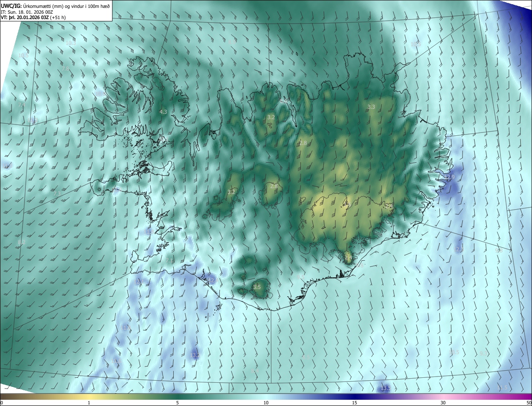The image size is (532, 406).
Task: Click the 8.2 value label on the map
Action: click(22, 242)
